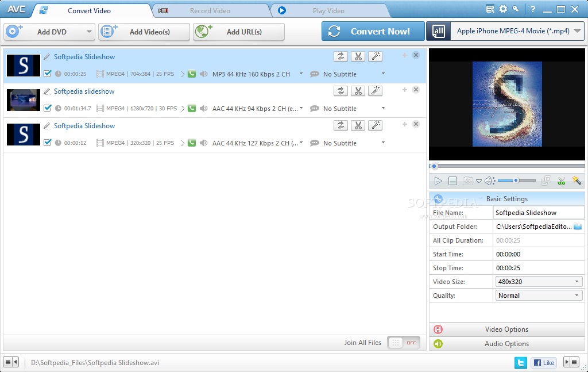Expand the Add DVD dropdown arrow
This screenshot has height=372, width=588.
click(89, 32)
